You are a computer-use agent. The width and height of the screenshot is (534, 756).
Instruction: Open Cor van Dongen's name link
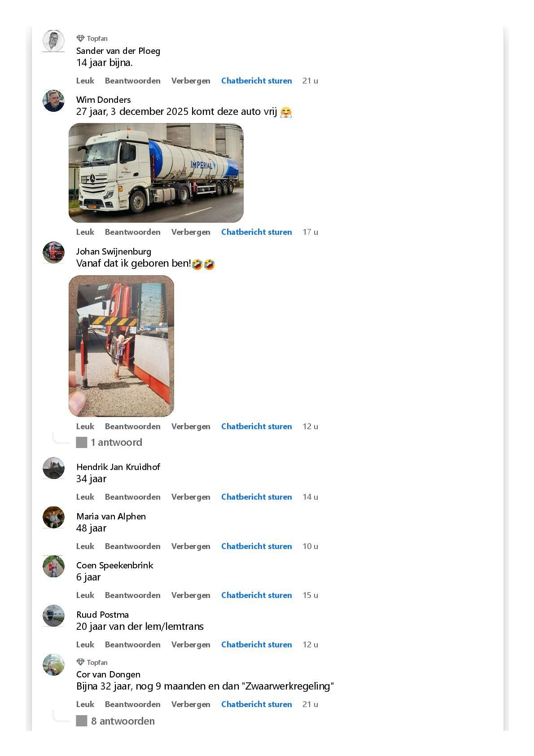[x=108, y=674]
